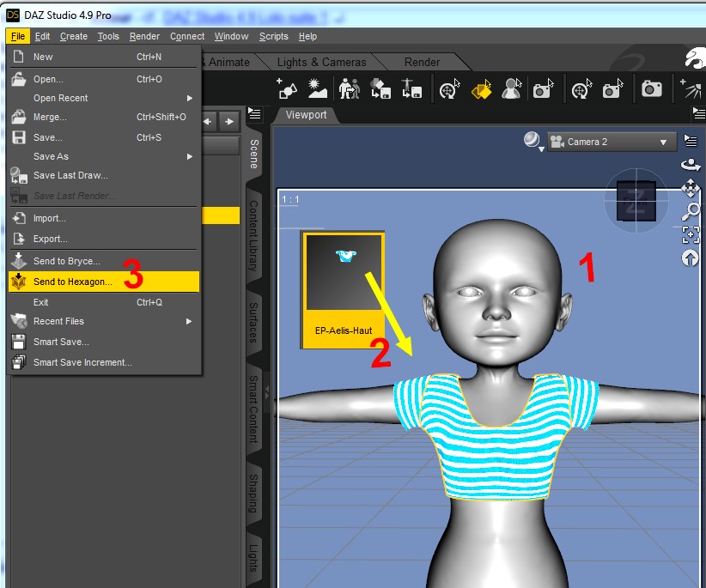Open the Scripts menu
706x588 pixels.
tap(274, 36)
